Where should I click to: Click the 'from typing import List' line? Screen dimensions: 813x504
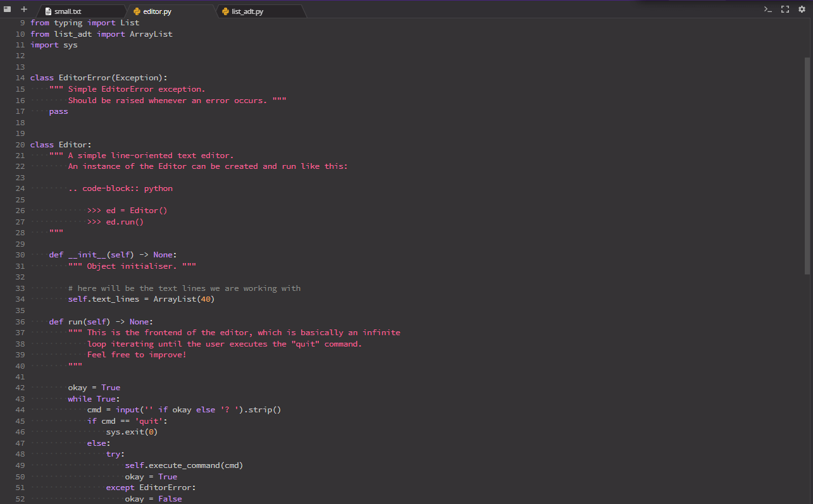coord(84,22)
